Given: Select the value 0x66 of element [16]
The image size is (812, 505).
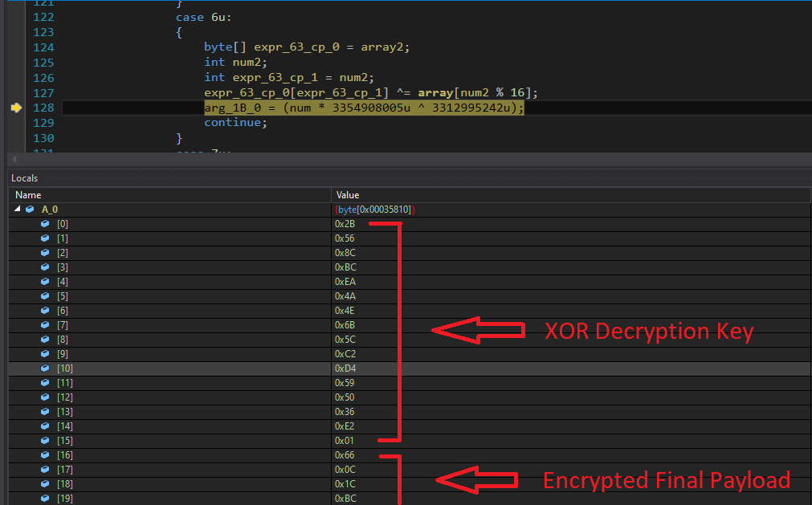Looking at the screenshot, I should [x=345, y=455].
